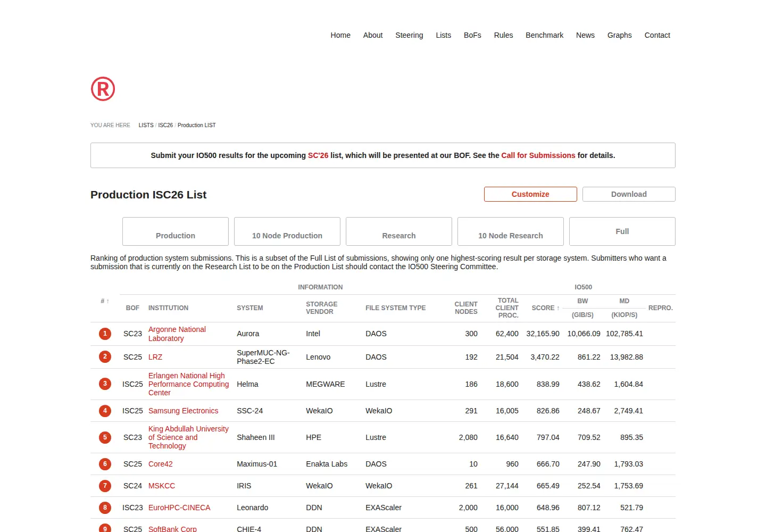Click the Download button
Screen dimensions: 766x532
click(x=629, y=194)
